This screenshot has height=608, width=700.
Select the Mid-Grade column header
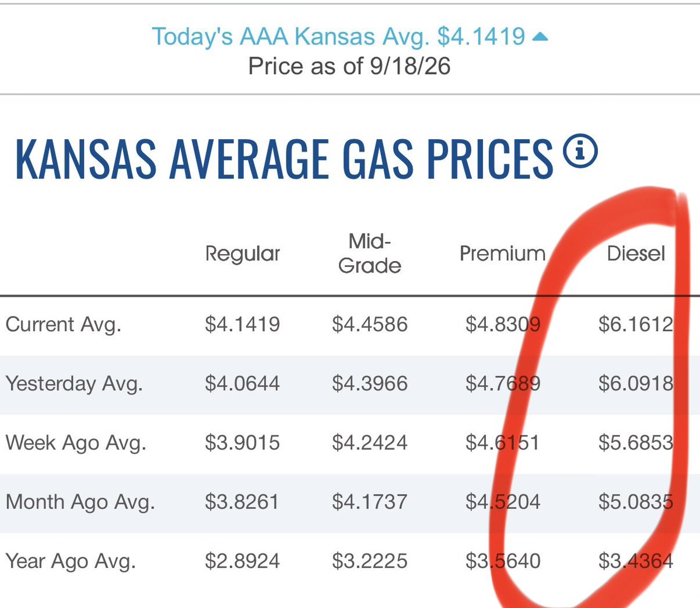click(x=370, y=254)
